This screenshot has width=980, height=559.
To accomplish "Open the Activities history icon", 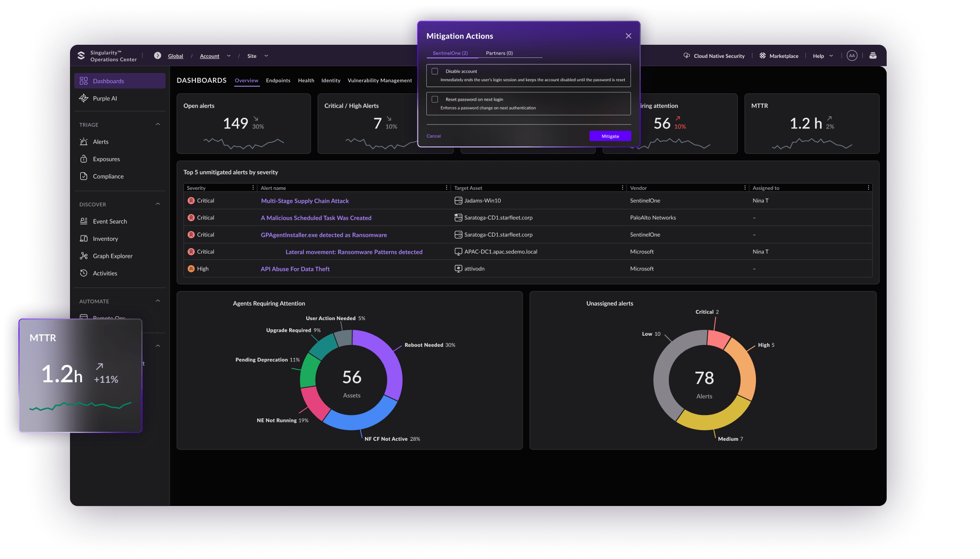I will [x=84, y=273].
